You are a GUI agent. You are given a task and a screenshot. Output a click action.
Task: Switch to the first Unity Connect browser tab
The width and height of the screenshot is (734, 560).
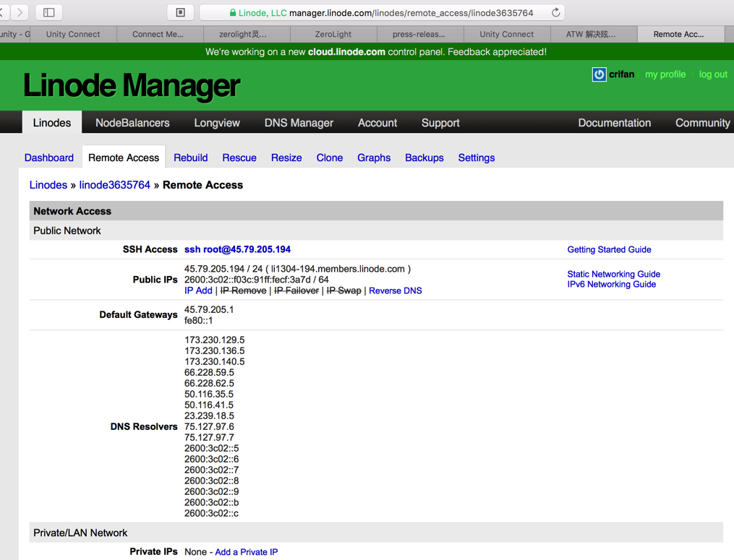tap(73, 34)
